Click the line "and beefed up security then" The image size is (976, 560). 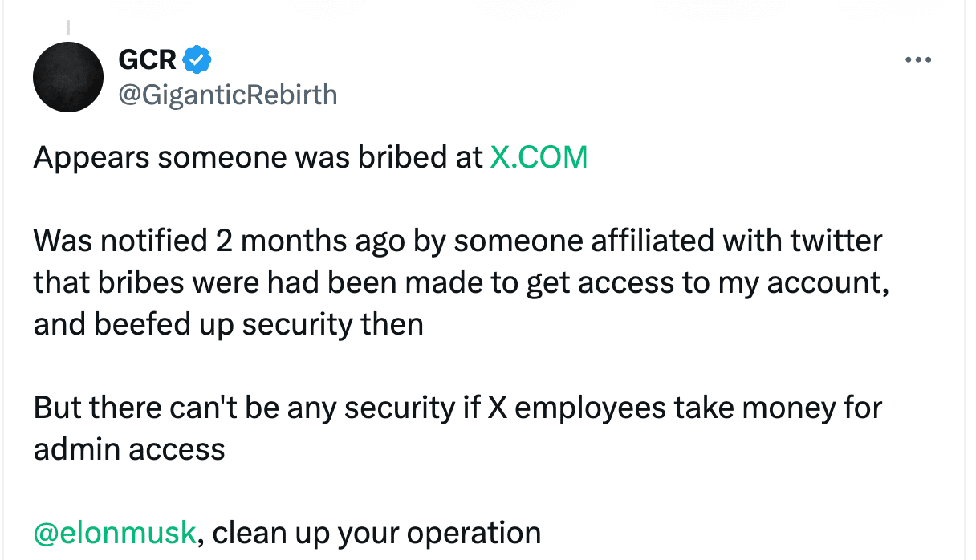(228, 324)
